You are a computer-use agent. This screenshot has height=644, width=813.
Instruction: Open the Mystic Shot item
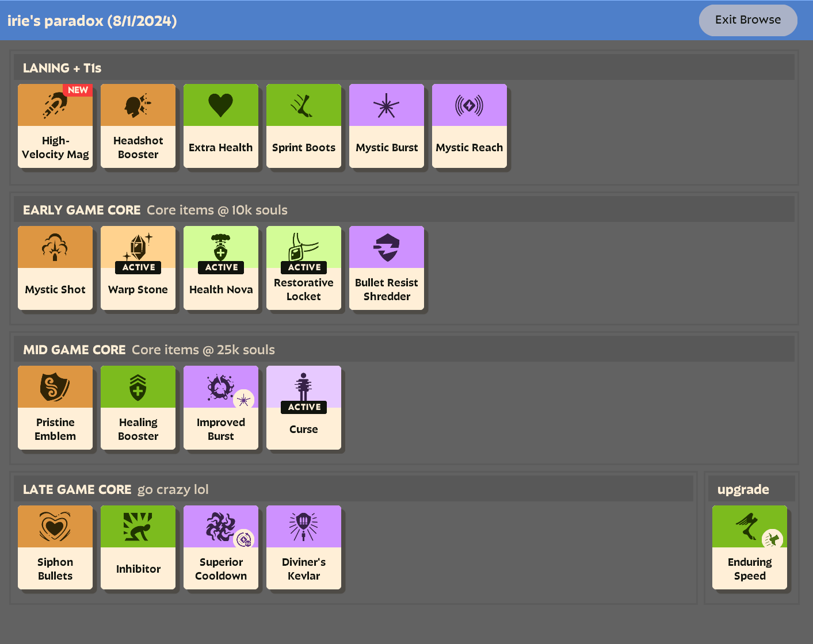click(x=55, y=268)
